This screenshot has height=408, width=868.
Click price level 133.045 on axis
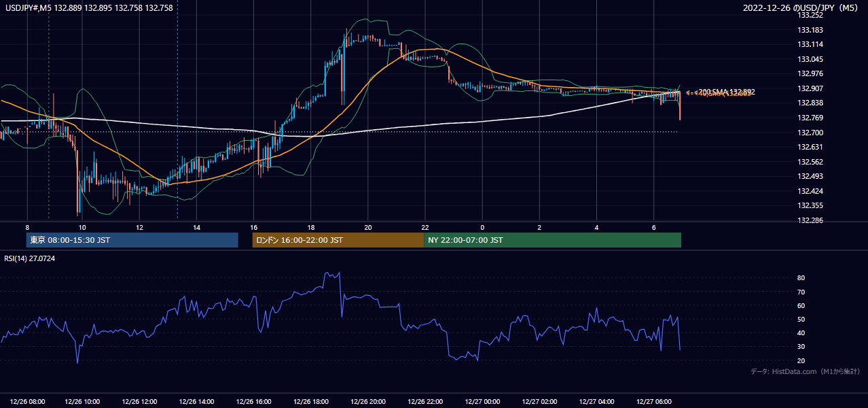point(810,59)
